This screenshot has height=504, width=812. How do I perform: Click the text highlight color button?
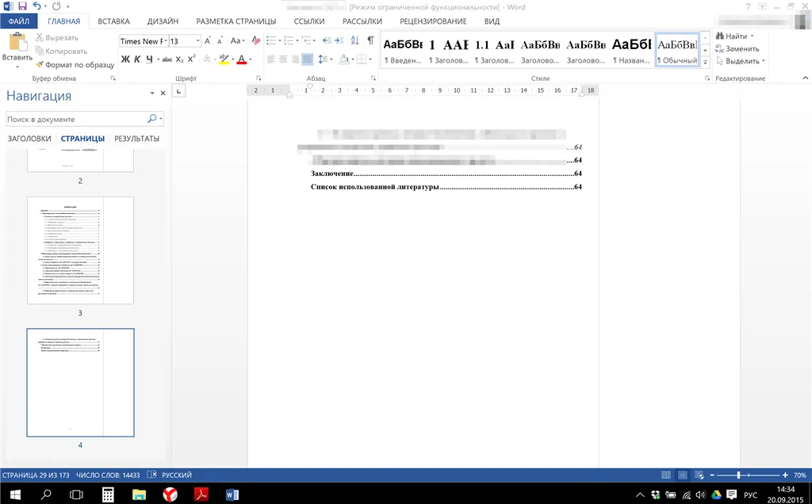[223, 59]
